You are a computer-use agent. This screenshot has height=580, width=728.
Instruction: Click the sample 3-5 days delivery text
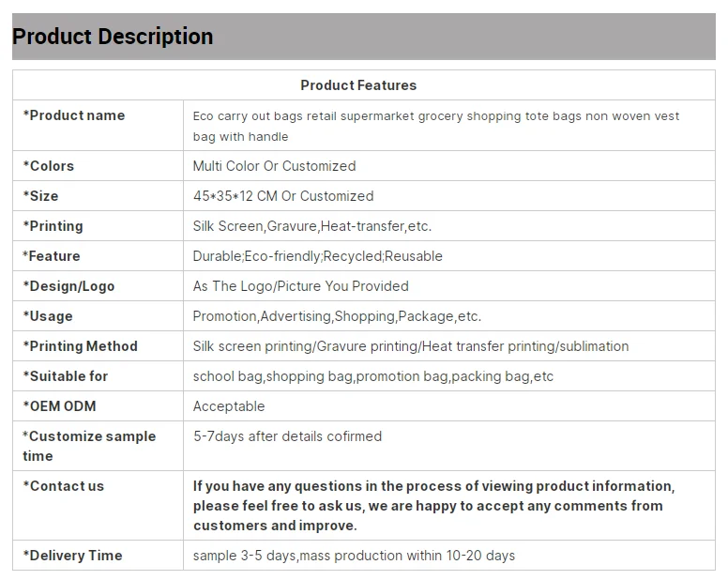click(x=354, y=556)
